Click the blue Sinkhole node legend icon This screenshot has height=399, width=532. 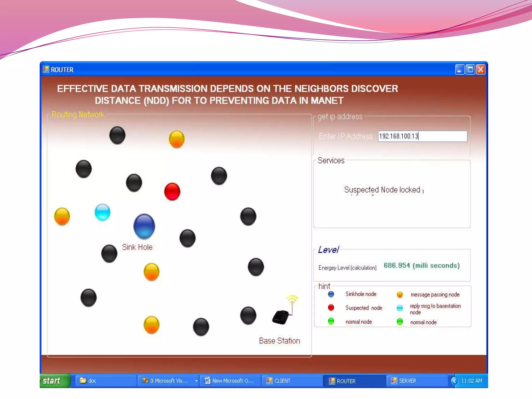click(x=331, y=294)
